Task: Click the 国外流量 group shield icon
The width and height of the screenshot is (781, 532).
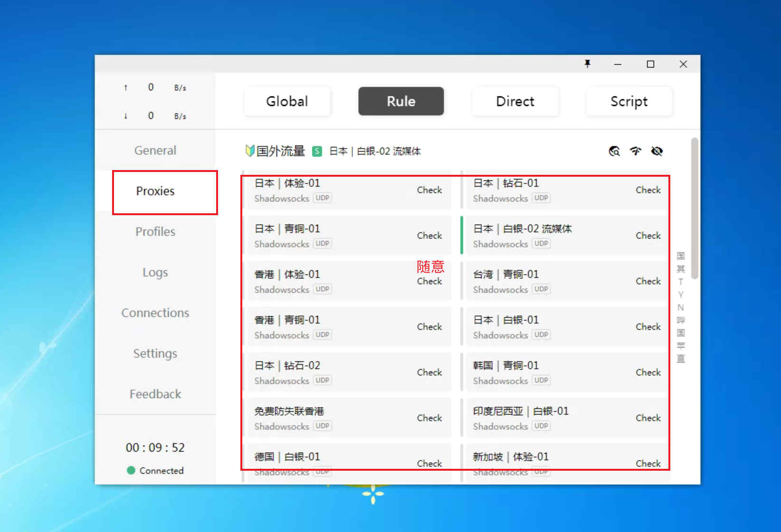Action: 250,151
